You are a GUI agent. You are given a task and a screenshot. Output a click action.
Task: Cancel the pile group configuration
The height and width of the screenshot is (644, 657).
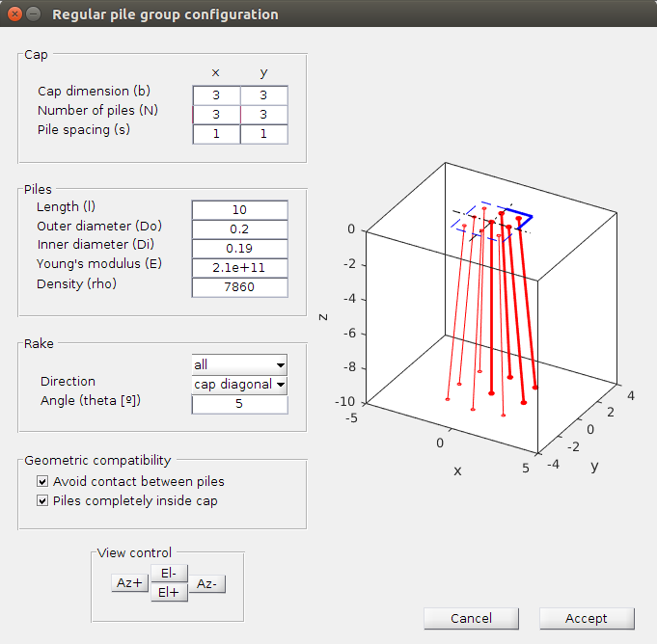(471, 618)
